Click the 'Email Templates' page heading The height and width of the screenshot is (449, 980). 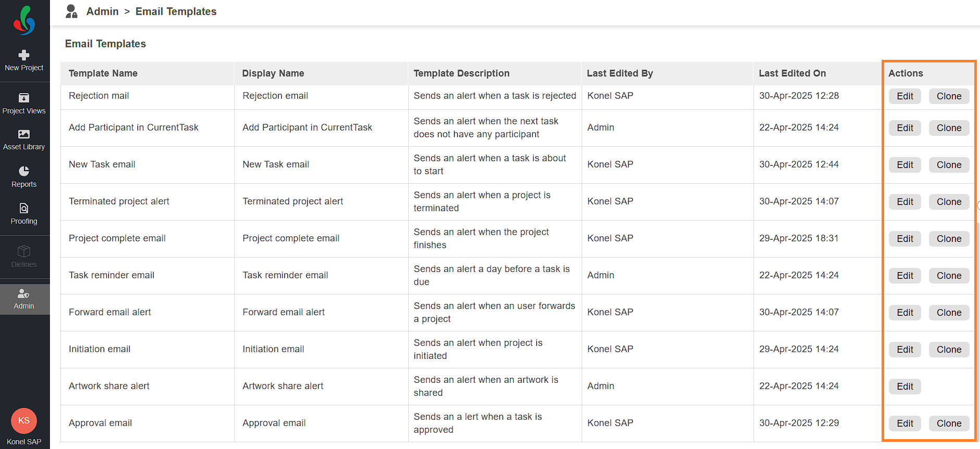pyautogui.click(x=105, y=44)
